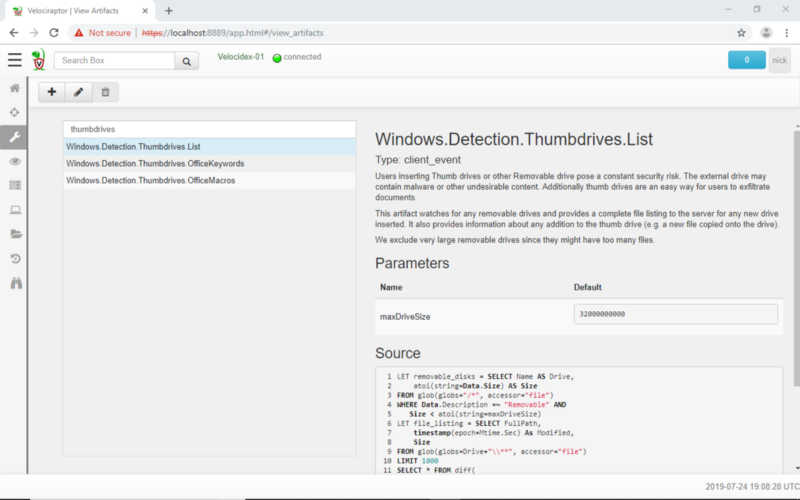Image resolution: width=800 pixels, height=500 pixels.
Task: Click the maxDriveSize default value field
Action: click(676, 314)
